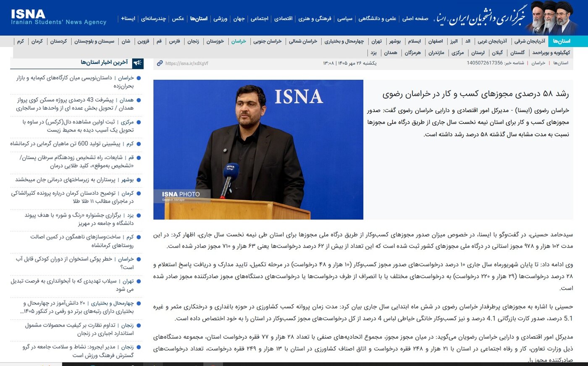The image size is (588, 366).
Task: Go to the سیاسی section in top menu
Action: pyautogui.click(x=345, y=18)
